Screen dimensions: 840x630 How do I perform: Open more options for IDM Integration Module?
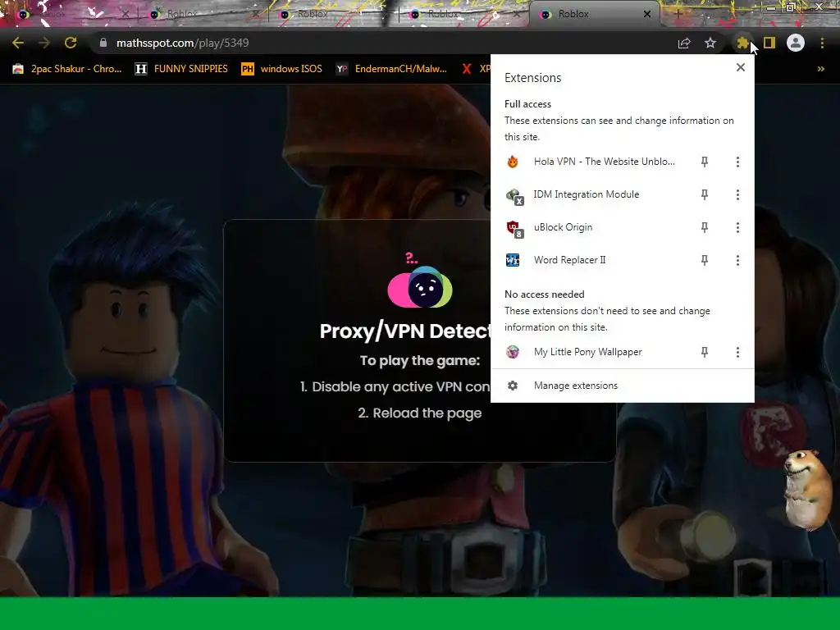pos(737,194)
